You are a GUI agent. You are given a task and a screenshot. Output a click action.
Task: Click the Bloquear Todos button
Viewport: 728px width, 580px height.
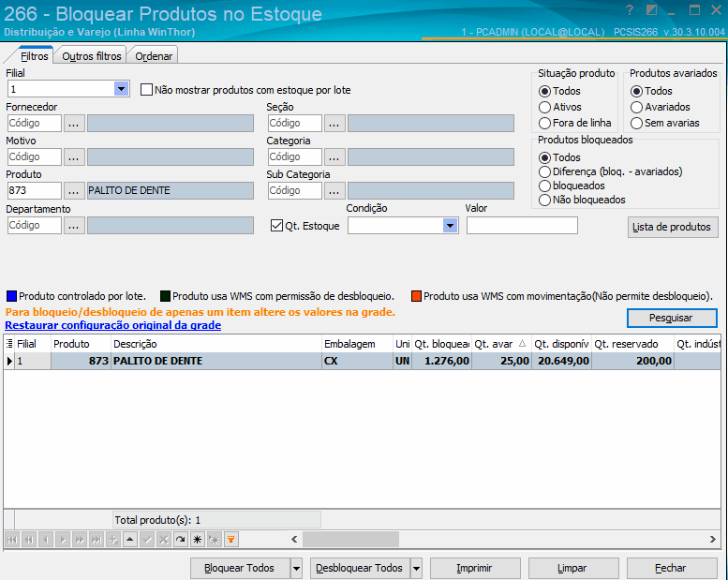point(240,568)
